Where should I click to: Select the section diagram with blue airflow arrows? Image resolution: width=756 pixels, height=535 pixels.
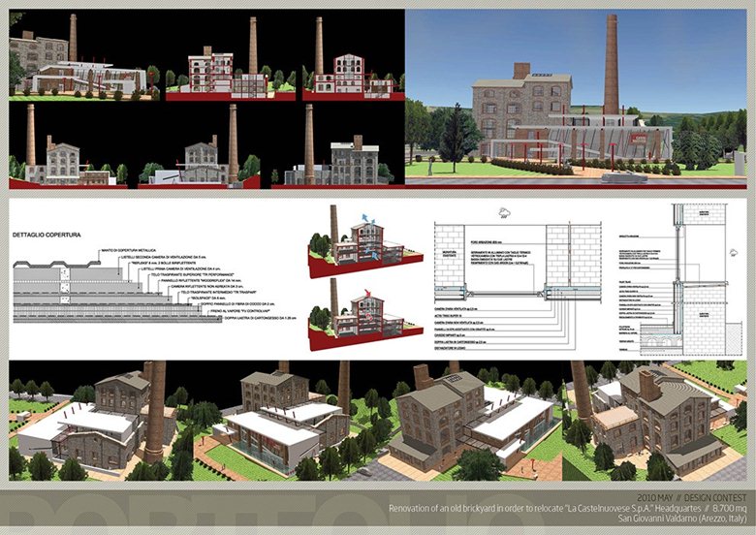click(x=365, y=241)
